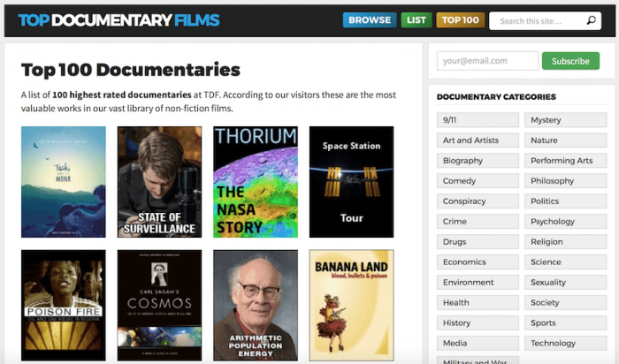Select the Environment category
Screen dimensions: 619x364
coord(478,283)
